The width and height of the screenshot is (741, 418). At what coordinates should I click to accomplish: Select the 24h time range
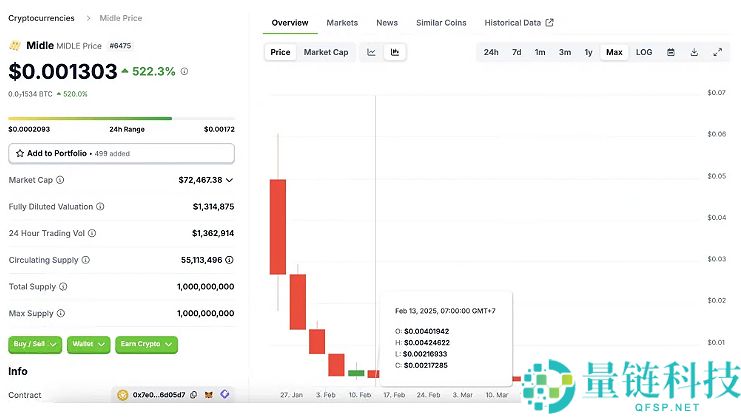pos(491,52)
